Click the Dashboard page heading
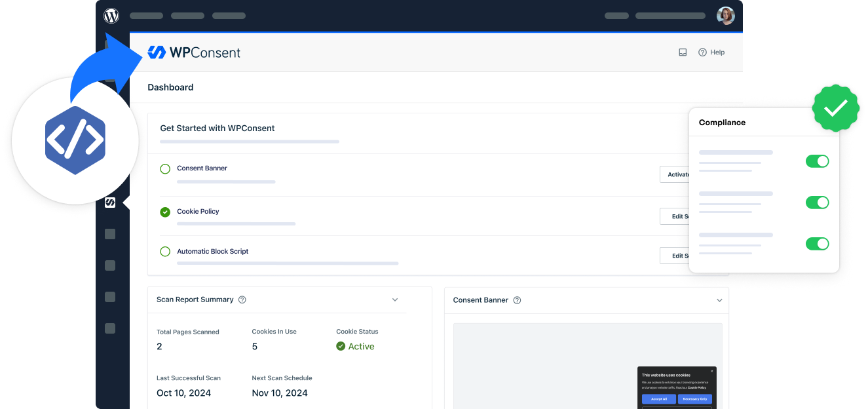The image size is (868, 409). coord(170,87)
